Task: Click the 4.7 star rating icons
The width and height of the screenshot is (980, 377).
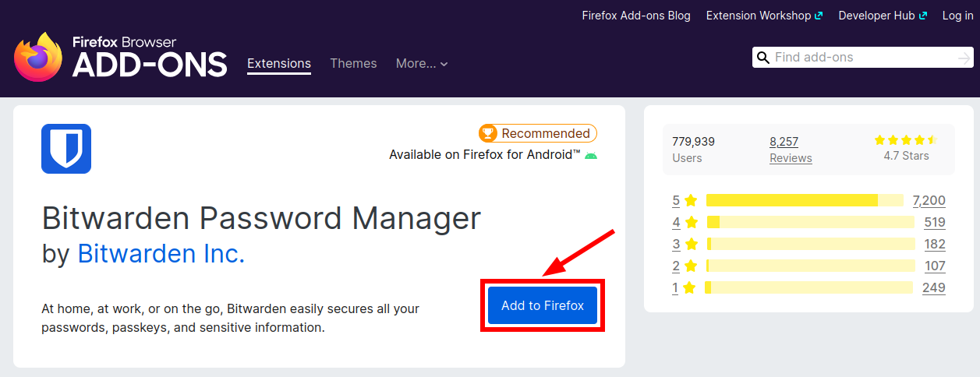Action: pos(905,140)
